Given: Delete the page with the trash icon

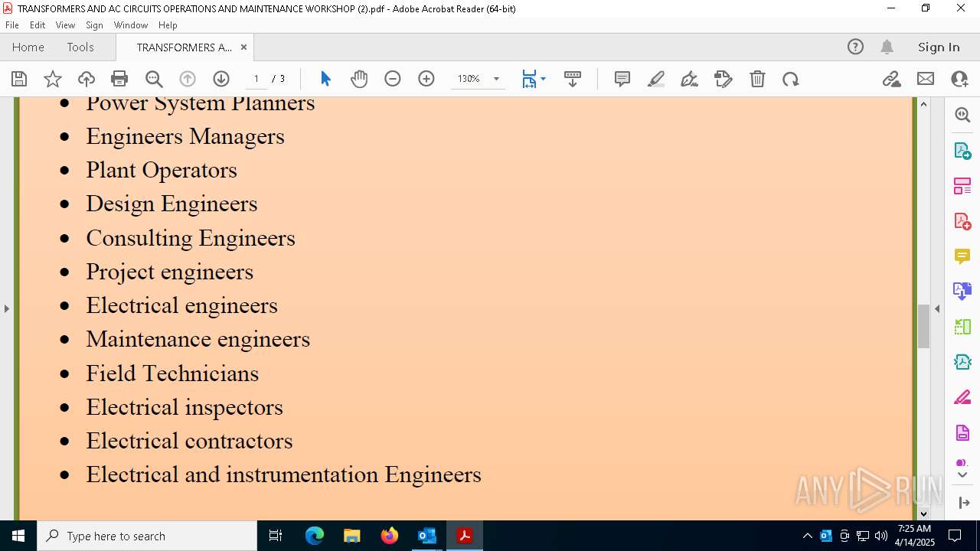Looking at the screenshot, I should point(757,79).
